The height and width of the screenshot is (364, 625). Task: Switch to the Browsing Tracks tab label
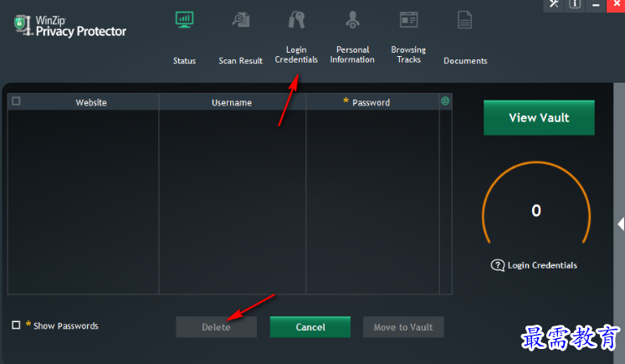pos(408,54)
